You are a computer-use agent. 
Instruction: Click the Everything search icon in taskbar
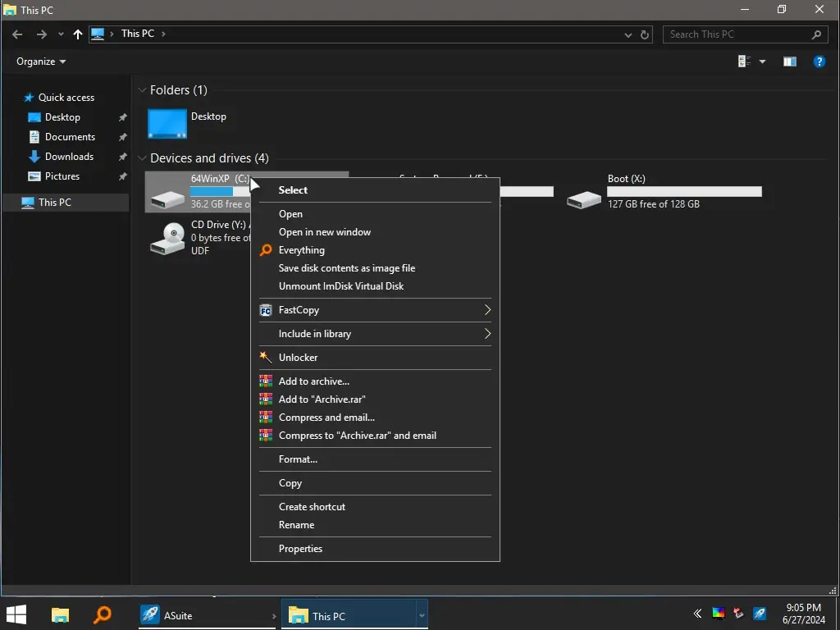click(103, 615)
